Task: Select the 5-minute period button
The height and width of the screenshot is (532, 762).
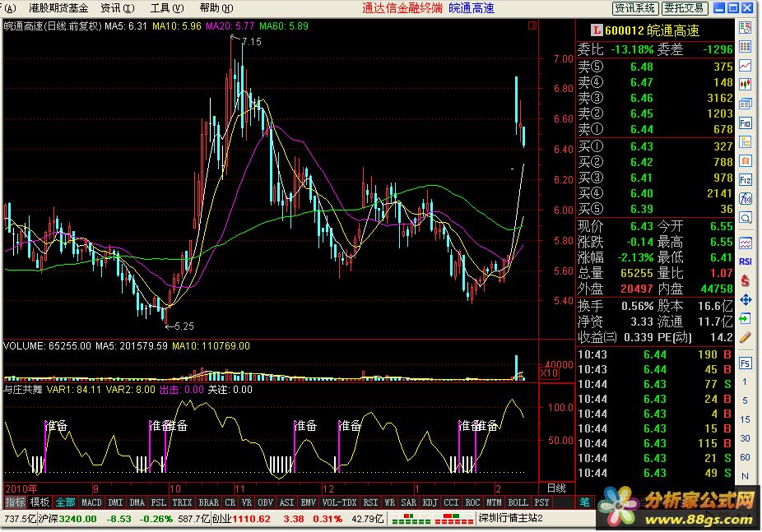Action: click(745, 401)
